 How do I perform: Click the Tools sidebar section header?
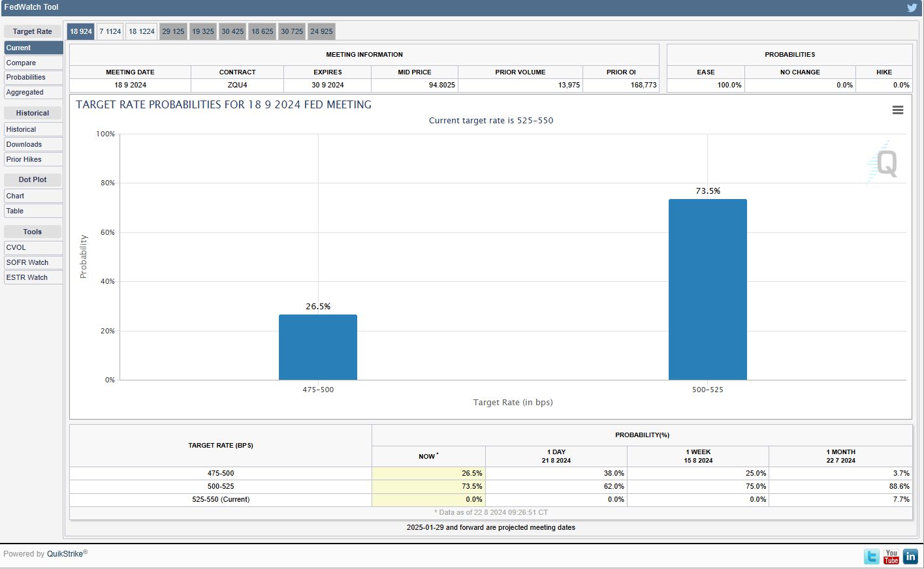click(x=33, y=232)
